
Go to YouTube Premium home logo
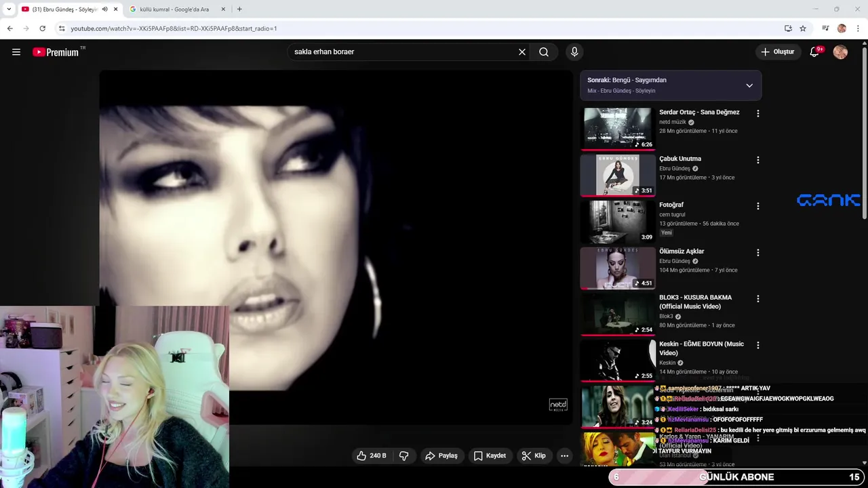[56, 52]
